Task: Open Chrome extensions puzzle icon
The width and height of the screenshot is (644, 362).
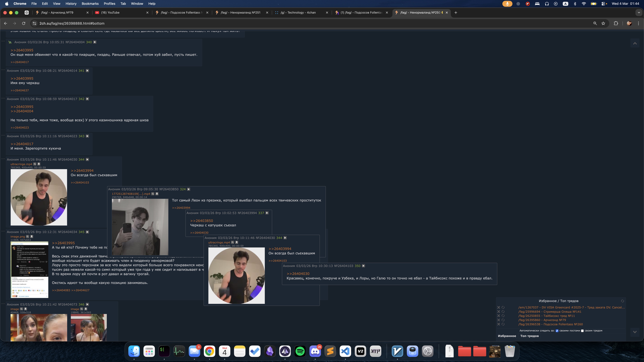Action: 616,23
